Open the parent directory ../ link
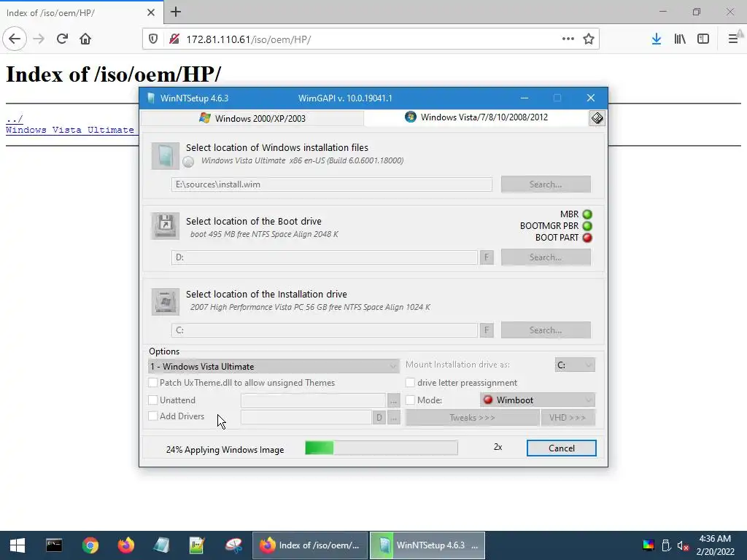The image size is (747, 560). point(15,119)
